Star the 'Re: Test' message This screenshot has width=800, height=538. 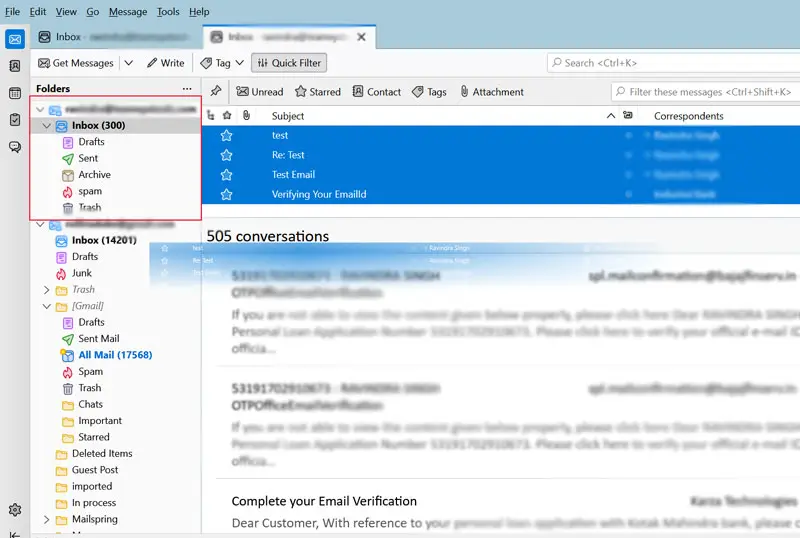227,155
